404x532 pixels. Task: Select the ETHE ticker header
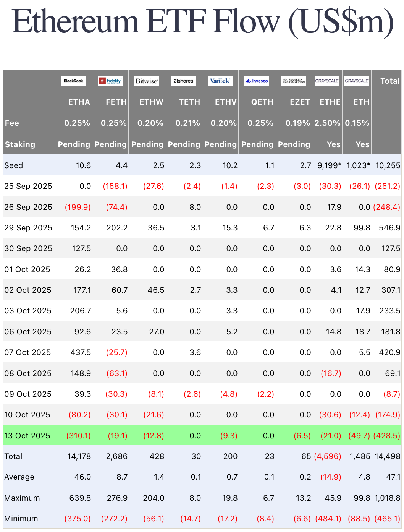click(330, 102)
